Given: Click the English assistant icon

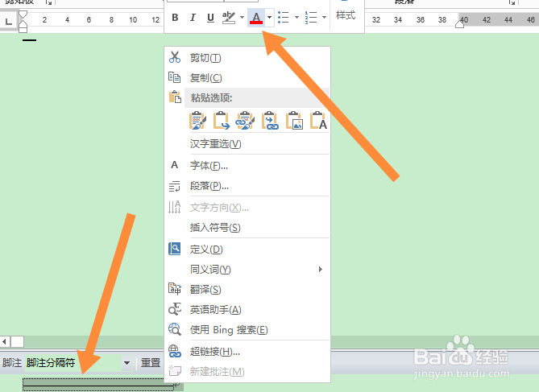Looking at the screenshot, I should pos(174,309).
